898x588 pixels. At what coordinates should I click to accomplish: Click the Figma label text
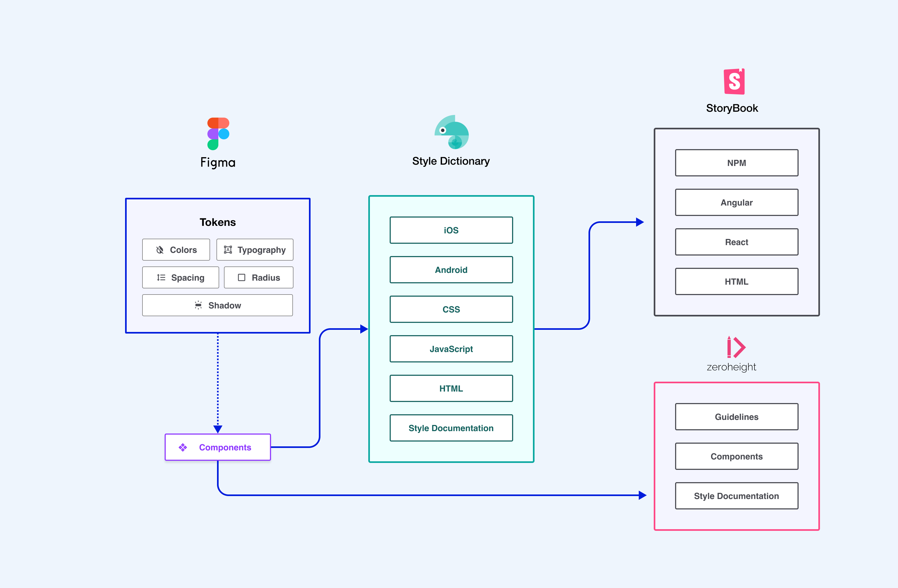tap(218, 163)
